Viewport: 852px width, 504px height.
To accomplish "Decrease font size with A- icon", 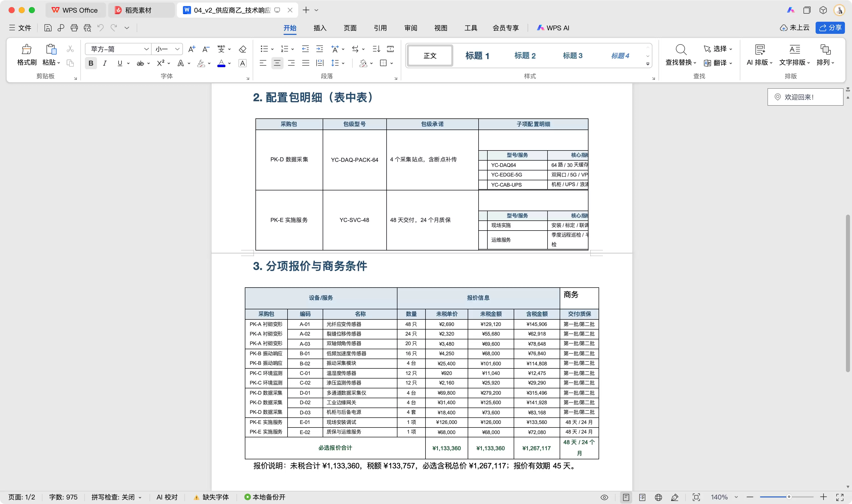I will [x=206, y=49].
